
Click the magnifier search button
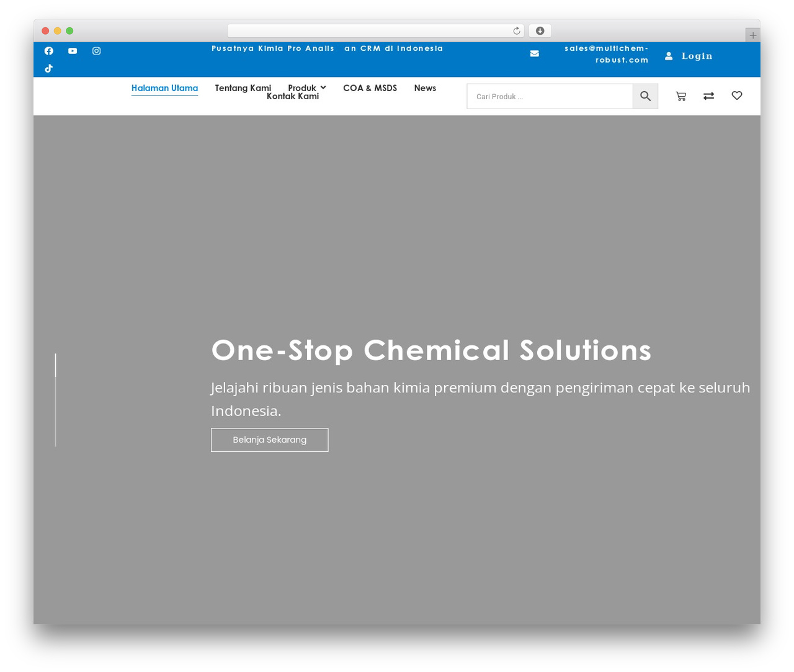(645, 96)
